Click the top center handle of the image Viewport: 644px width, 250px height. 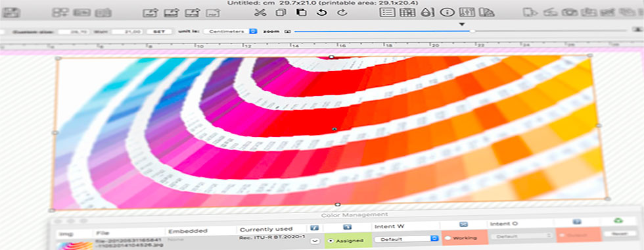(x=332, y=57)
